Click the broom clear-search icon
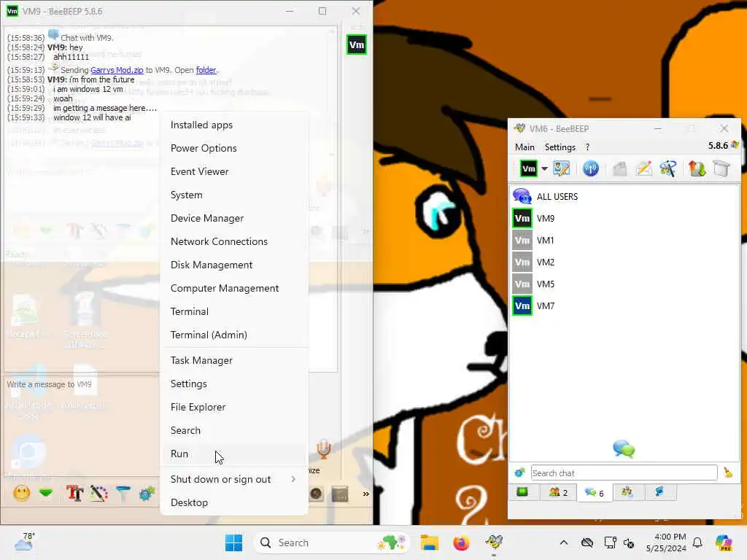Image resolution: width=747 pixels, height=560 pixels. click(728, 472)
